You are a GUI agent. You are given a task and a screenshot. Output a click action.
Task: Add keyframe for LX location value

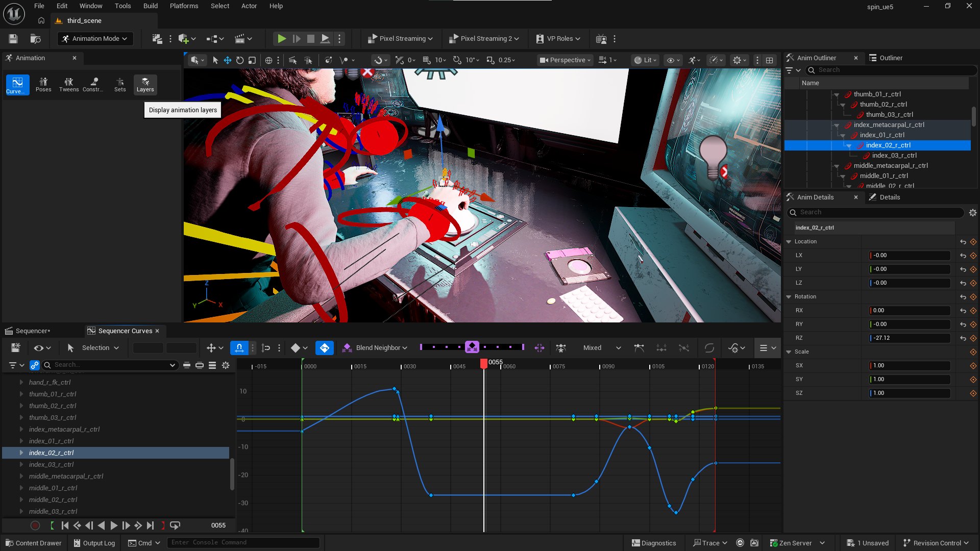point(973,256)
